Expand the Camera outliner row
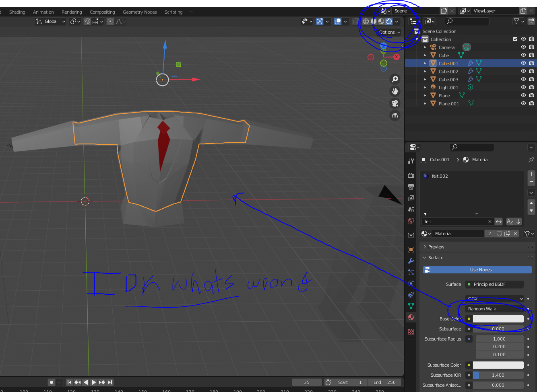This screenshot has width=537, height=392. pyautogui.click(x=425, y=47)
